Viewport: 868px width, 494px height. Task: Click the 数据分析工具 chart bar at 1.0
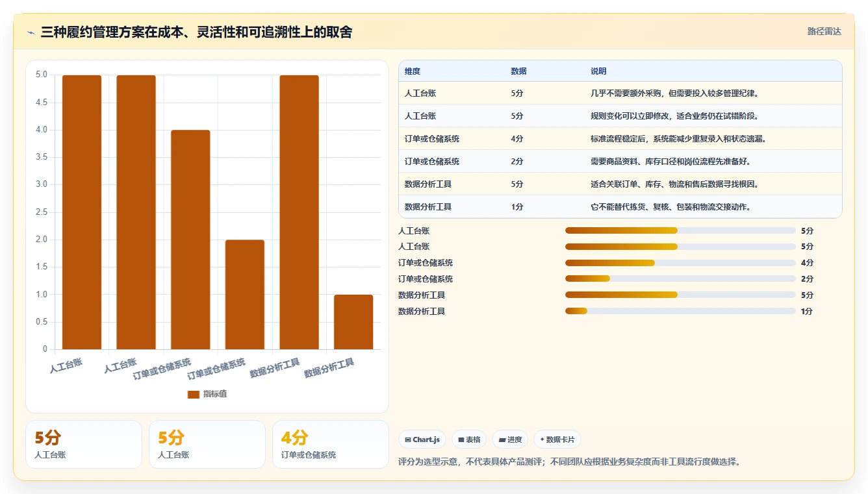[x=353, y=322]
